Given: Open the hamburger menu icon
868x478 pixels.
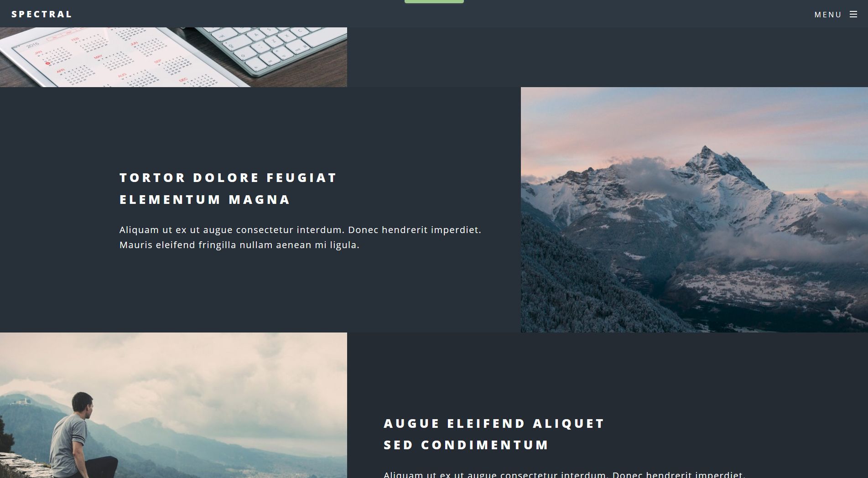Looking at the screenshot, I should [x=853, y=15].
